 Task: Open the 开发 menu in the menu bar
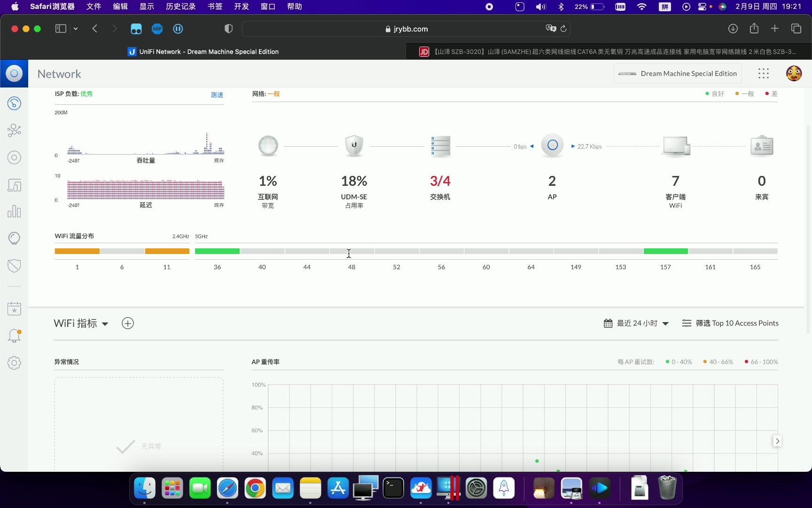pos(242,7)
